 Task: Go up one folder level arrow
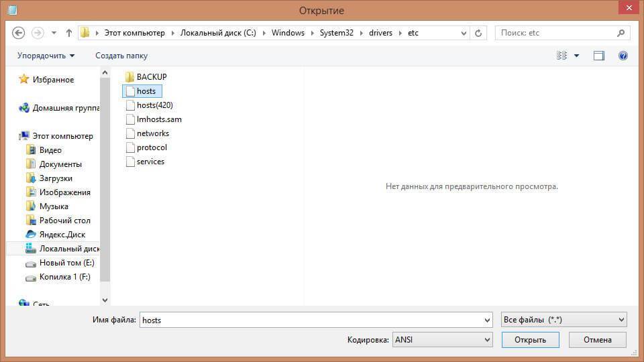pyautogui.click(x=69, y=33)
